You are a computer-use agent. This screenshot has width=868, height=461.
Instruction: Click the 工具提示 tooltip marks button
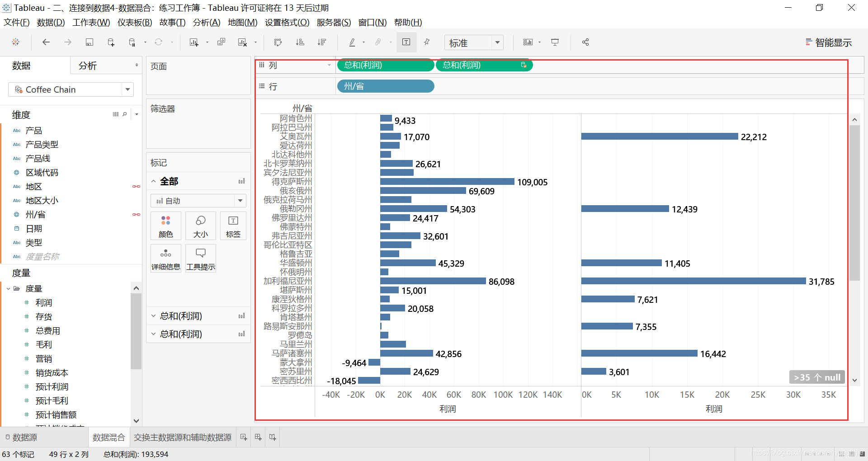(x=201, y=259)
